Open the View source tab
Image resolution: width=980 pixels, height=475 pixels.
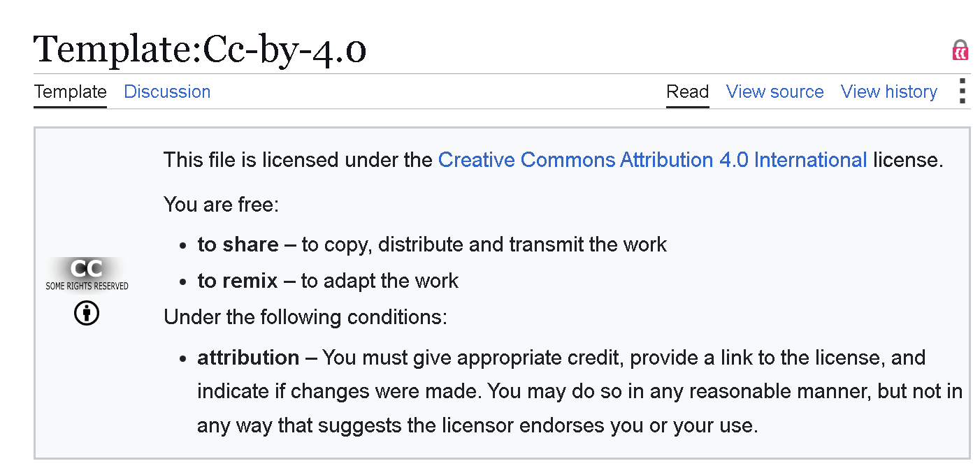pos(774,92)
